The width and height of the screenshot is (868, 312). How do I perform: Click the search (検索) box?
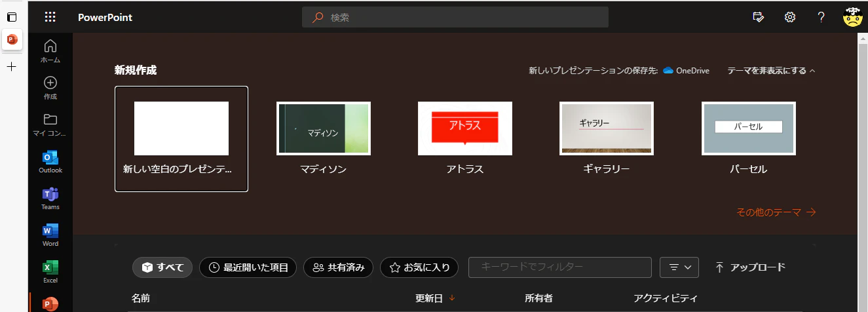coord(455,17)
